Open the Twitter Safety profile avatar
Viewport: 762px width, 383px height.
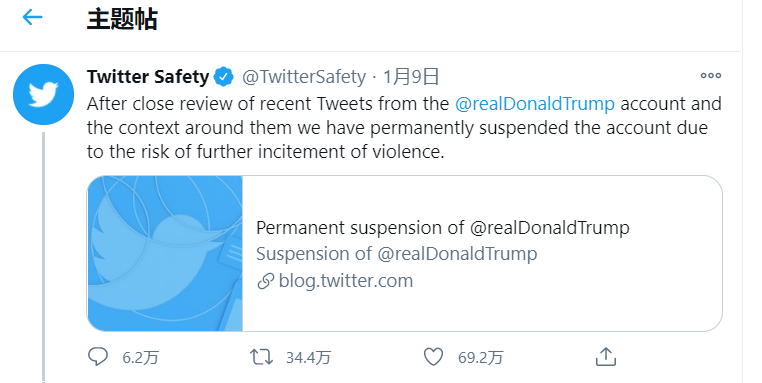(x=43, y=94)
